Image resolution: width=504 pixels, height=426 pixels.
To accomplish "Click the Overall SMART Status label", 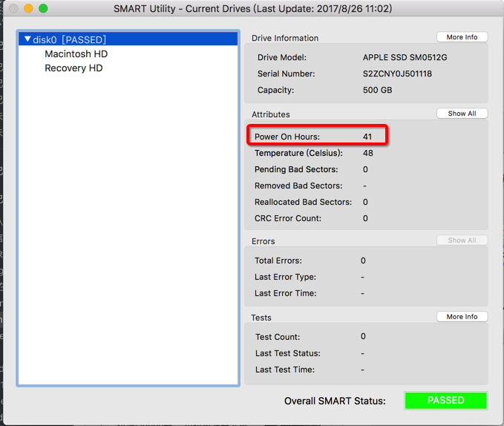I will [335, 401].
